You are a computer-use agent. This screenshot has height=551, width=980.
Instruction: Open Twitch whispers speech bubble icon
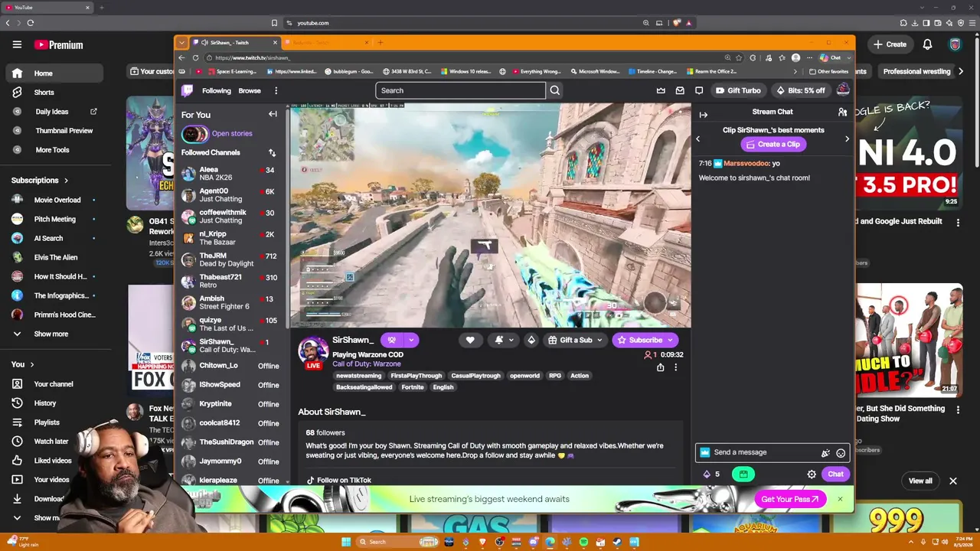(x=699, y=90)
